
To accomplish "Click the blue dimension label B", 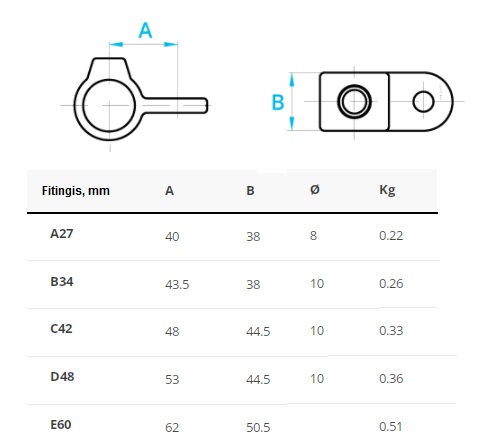I will [x=278, y=102].
